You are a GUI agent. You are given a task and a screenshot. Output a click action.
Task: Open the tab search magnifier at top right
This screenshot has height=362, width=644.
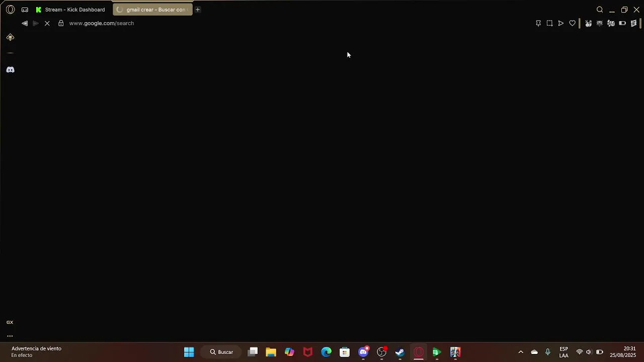[x=600, y=10]
